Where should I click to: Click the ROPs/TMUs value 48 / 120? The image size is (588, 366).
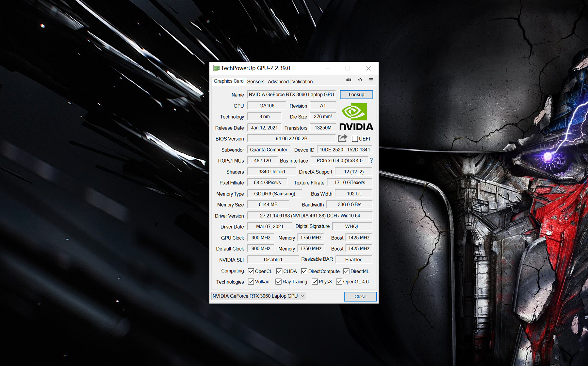(x=262, y=161)
